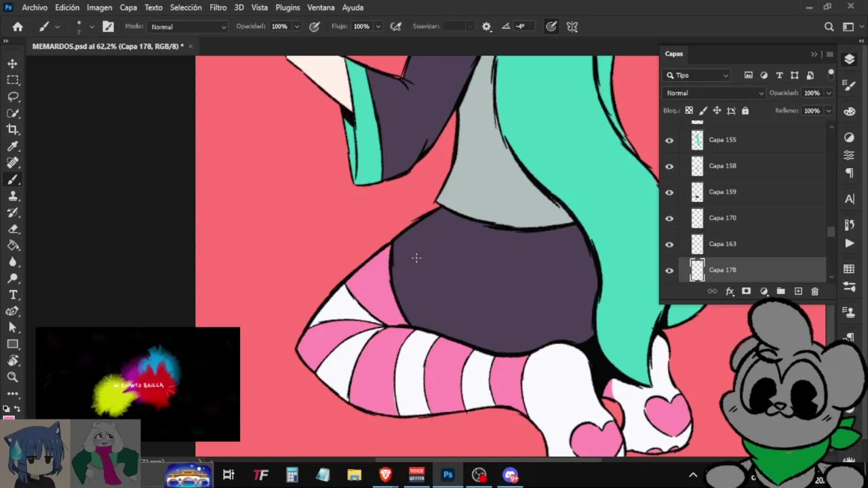Viewport: 868px width, 488px height.
Task: Hide layer Capa 178
Action: point(669,270)
